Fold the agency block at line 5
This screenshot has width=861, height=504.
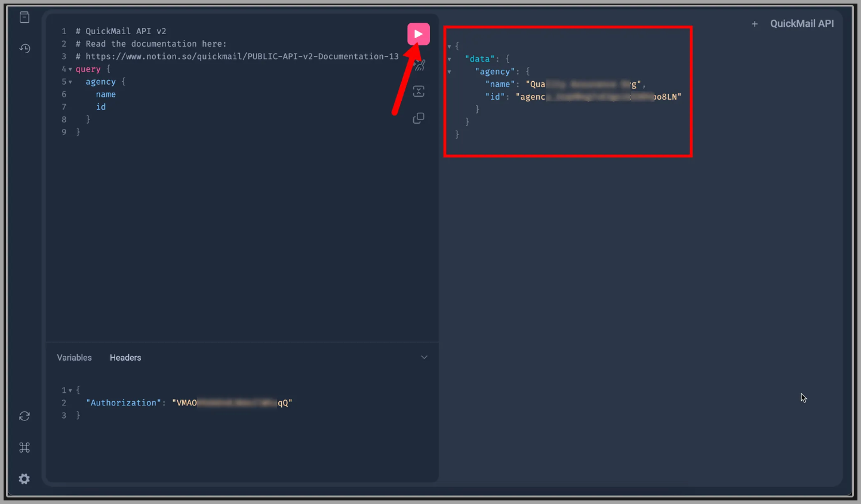click(70, 82)
